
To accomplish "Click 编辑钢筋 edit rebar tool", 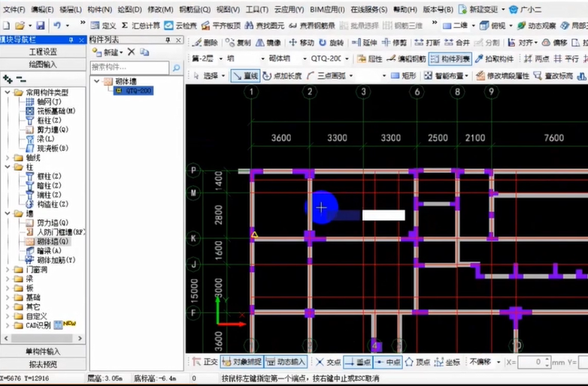I will coord(406,59).
